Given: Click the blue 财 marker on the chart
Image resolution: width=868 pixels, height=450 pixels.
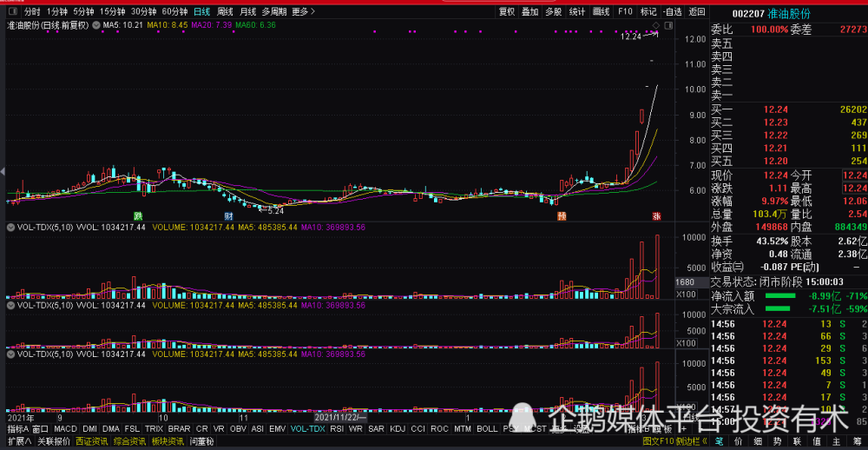Looking at the screenshot, I should pyautogui.click(x=228, y=215).
